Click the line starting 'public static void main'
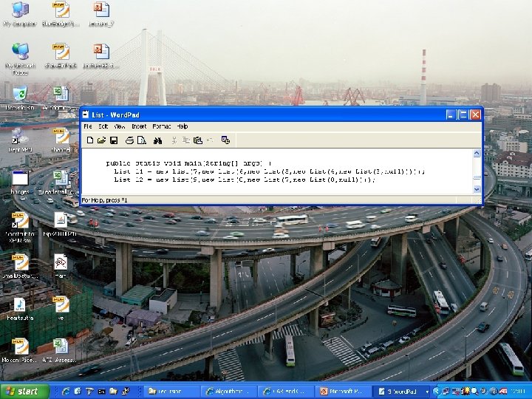Image resolution: width=532 pixels, height=399 pixels. point(188,163)
